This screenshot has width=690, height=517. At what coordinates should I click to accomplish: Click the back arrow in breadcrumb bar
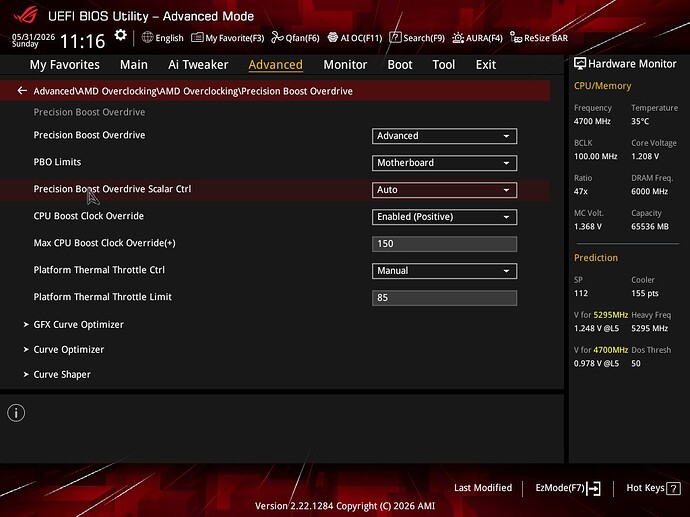point(22,91)
